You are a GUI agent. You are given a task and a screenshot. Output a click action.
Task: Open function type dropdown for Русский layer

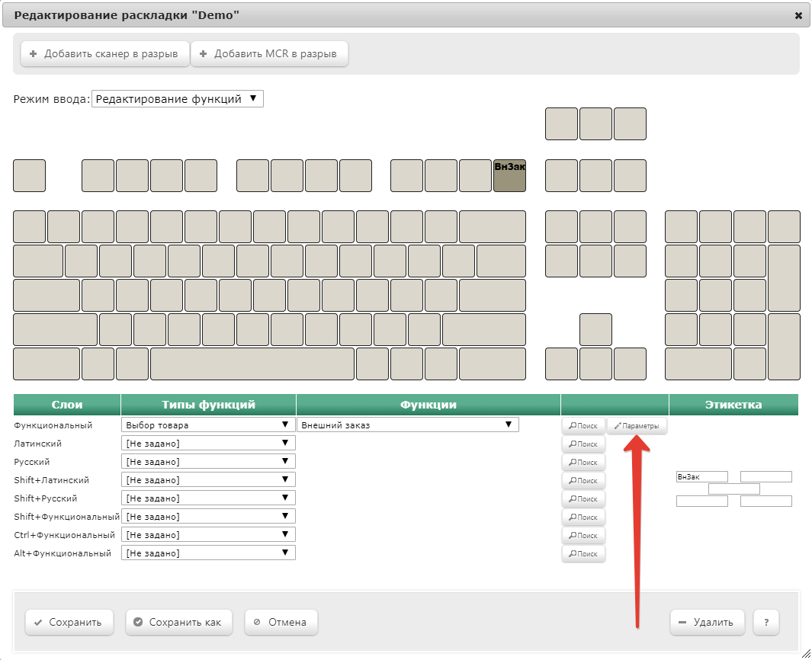point(208,462)
